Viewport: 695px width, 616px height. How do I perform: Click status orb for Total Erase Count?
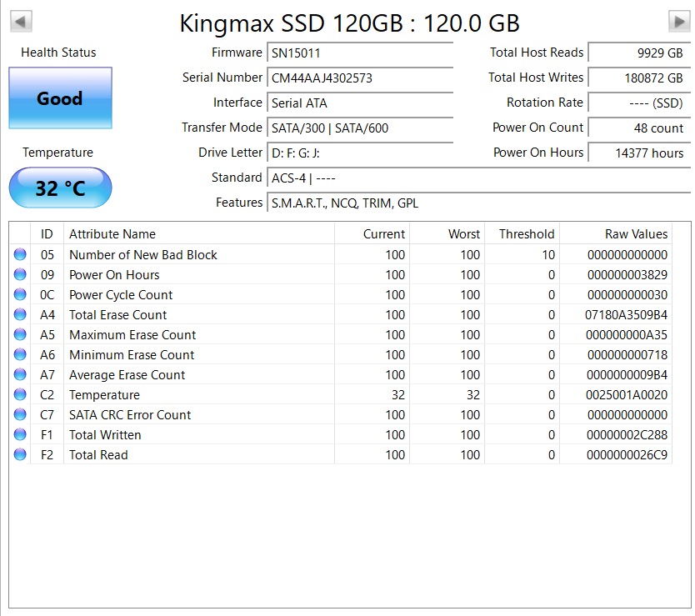point(20,314)
